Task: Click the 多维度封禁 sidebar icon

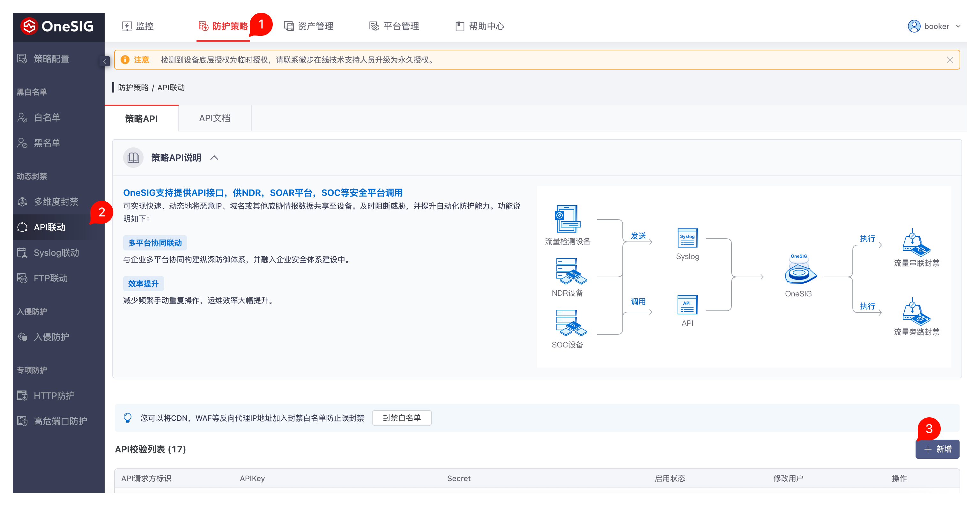Action: 22,201
